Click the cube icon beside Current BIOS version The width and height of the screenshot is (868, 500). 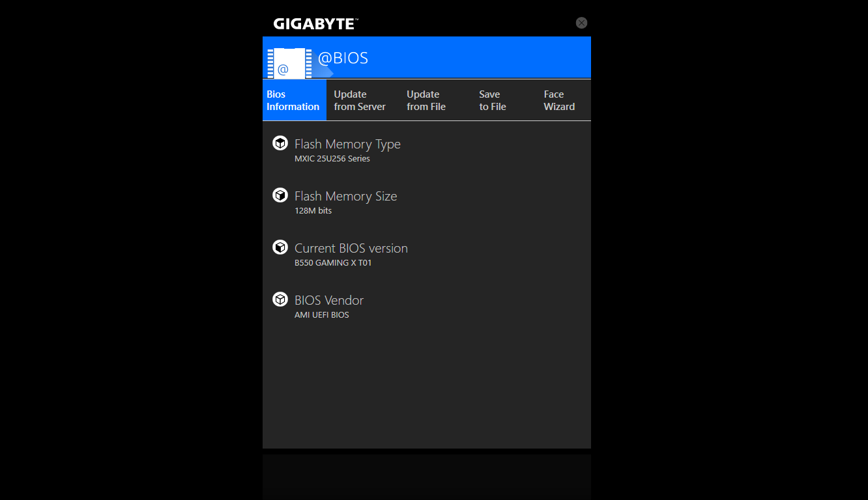[280, 247]
